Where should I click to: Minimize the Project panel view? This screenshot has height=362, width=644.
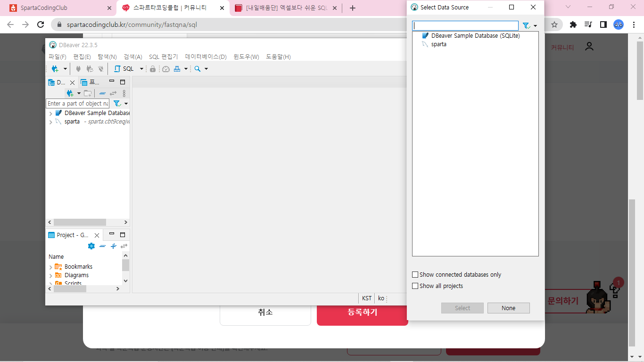pos(112,234)
